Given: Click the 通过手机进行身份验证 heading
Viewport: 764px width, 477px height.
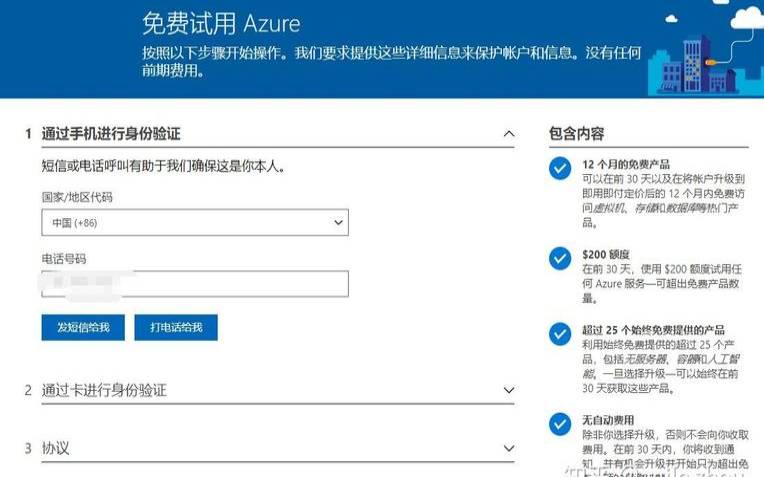Looking at the screenshot, I should pyautogui.click(x=111, y=134).
